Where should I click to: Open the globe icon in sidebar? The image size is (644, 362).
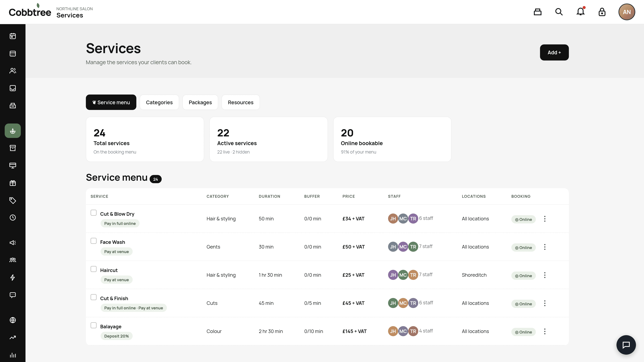(x=13, y=320)
